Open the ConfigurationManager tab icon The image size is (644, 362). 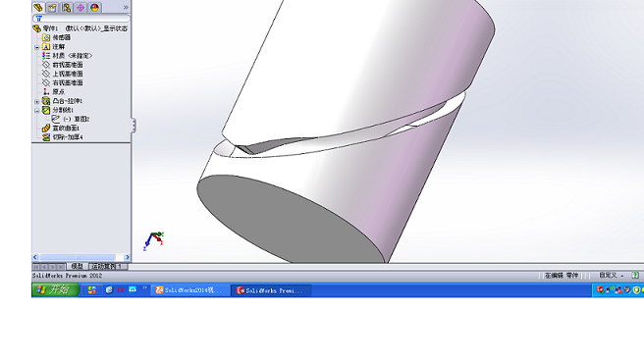pyautogui.click(x=67, y=8)
